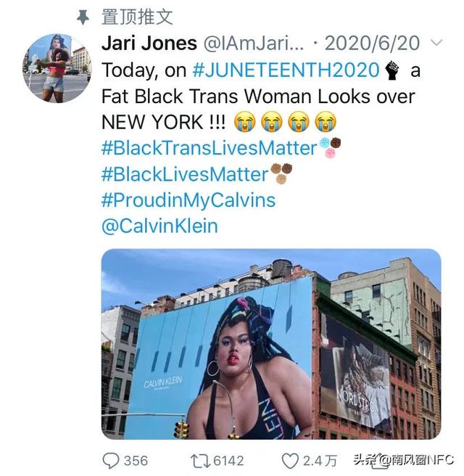Click the raised fist emoji after JUNETEENTH2020
The image size is (464, 476).
tap(393, 70)
